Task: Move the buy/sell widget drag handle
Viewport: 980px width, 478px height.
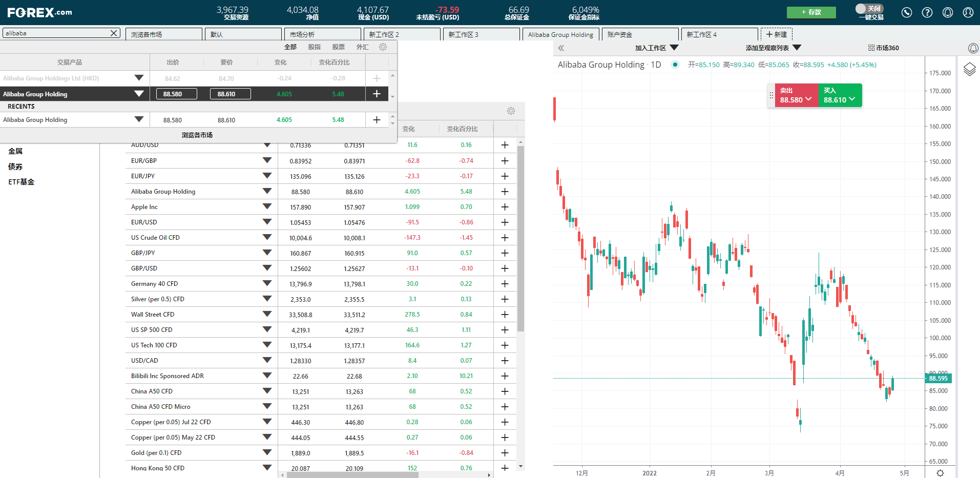Action: pyautogui.click(x=772, y=95)
